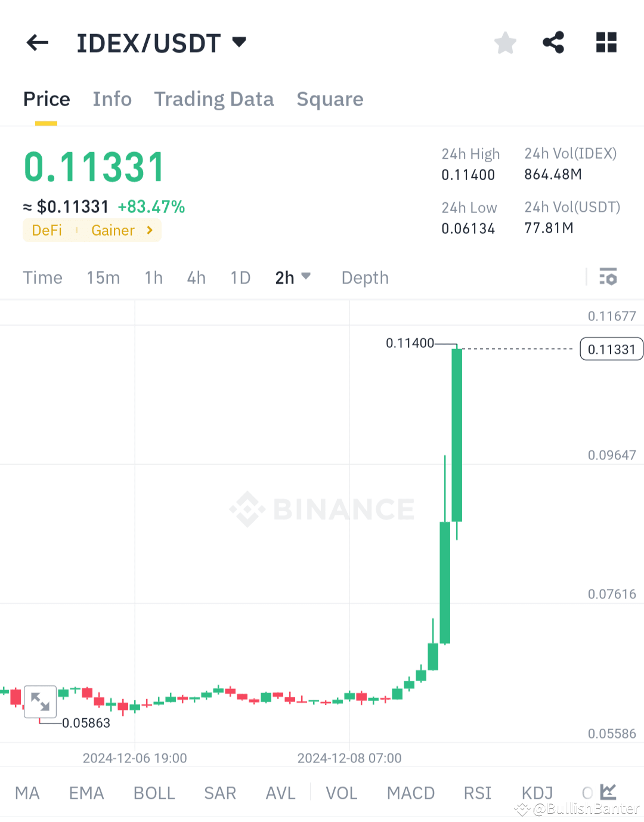The image size is (644, 822).
Task: Switch to the Trading Data tab
Action: (x=214, y=99)
